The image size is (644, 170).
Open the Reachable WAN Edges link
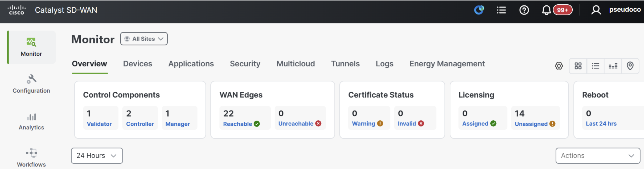(x=237, y=124)
